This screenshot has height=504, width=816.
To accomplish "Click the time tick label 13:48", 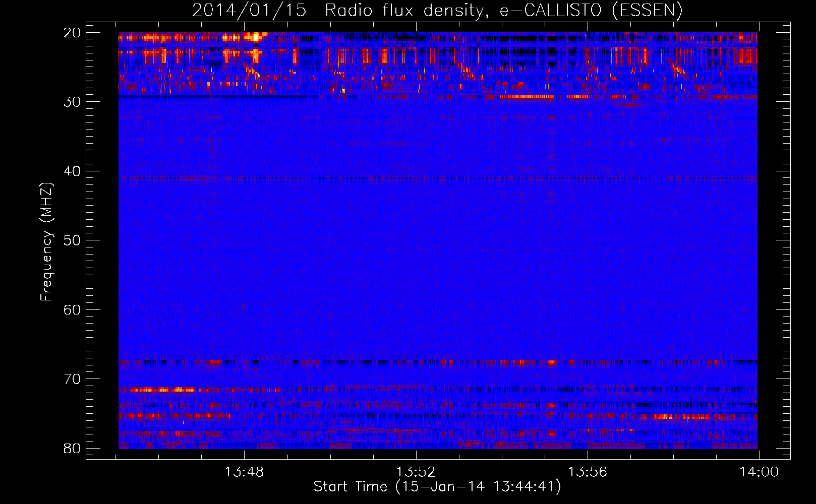I will [x=244, y=472].
